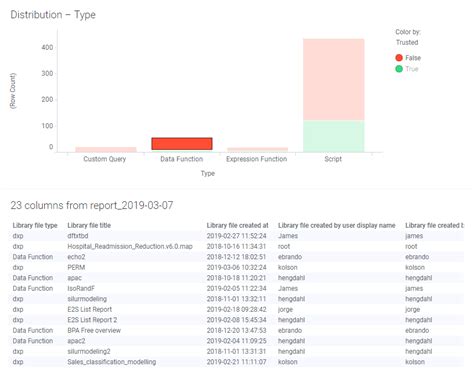Click the green True legend color dot

pos(399,69)
